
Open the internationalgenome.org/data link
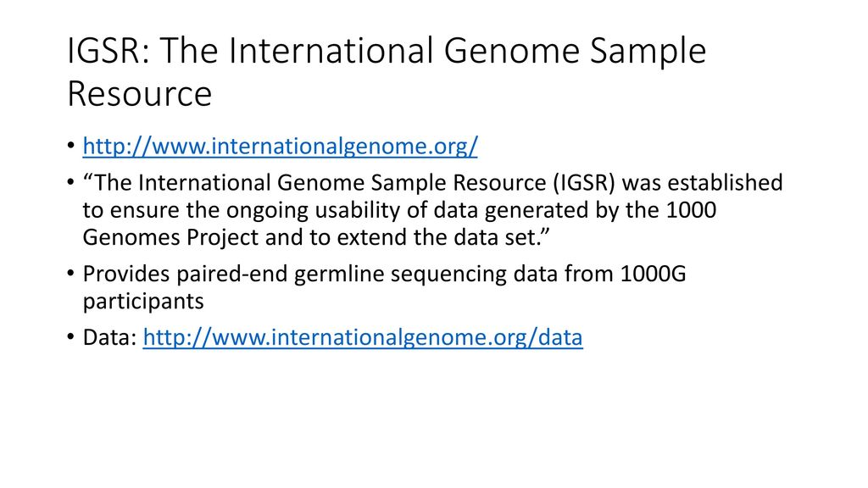(x=363, y=337)
